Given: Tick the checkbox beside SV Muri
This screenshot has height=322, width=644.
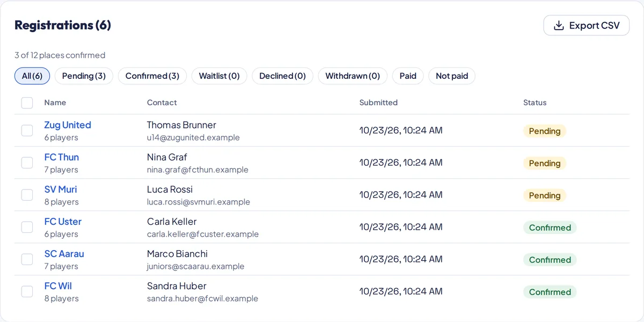Looking at the screenshot, I should [x=27, y=195].
